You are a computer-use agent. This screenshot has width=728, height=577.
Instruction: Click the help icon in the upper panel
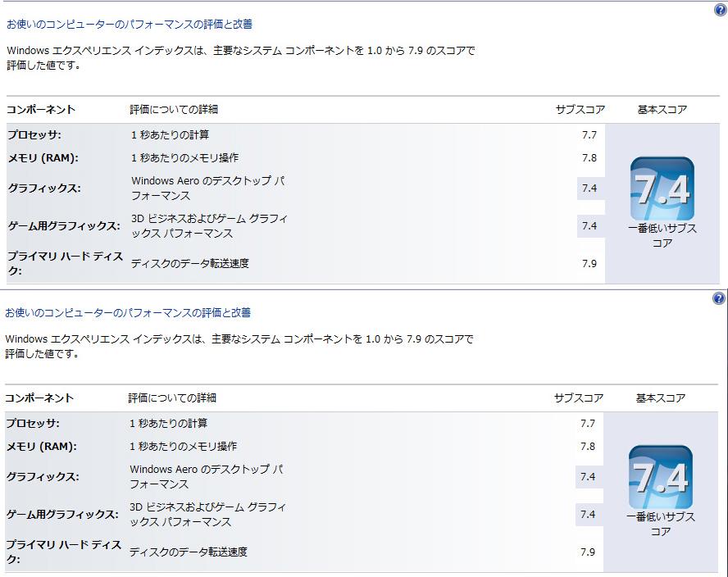pos(720,10)
